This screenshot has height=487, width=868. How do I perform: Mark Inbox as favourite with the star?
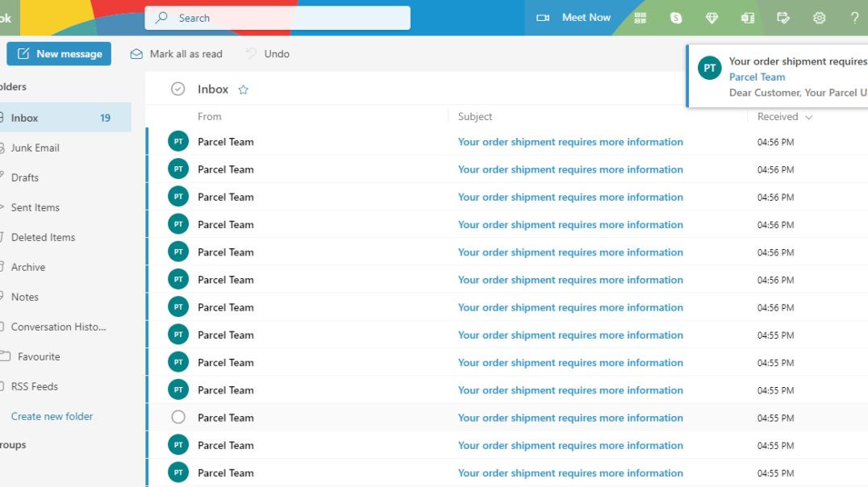click(x=244, y=89)
